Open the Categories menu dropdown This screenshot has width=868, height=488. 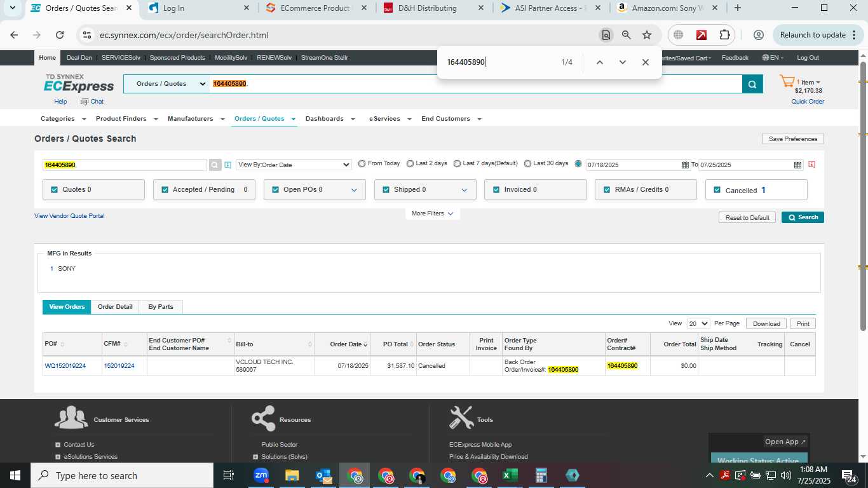click(63, 119)
